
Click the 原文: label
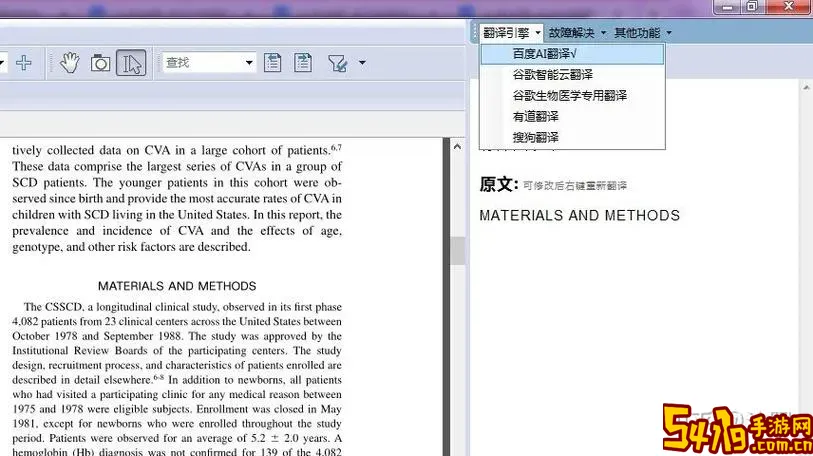pyautogui.click(x=499, y=184)
